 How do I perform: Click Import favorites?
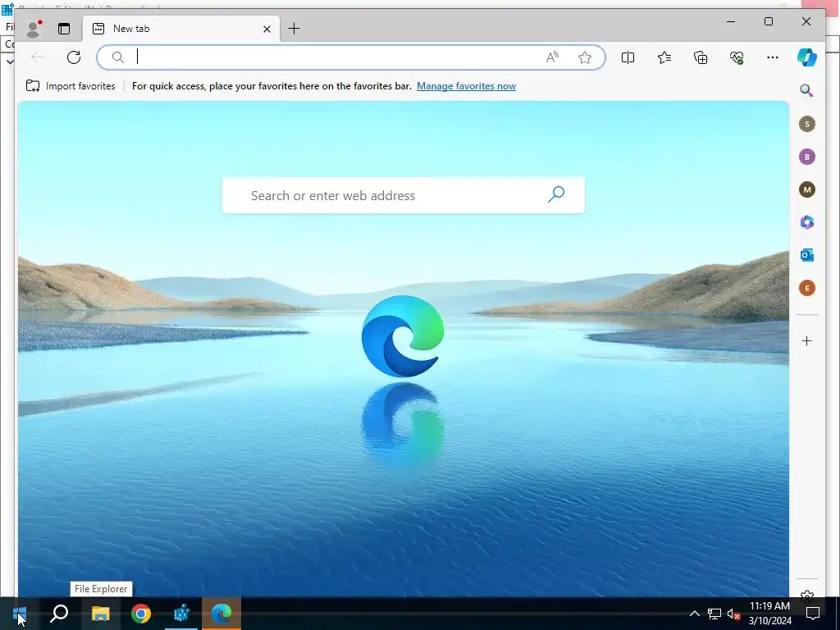(71, 85)
